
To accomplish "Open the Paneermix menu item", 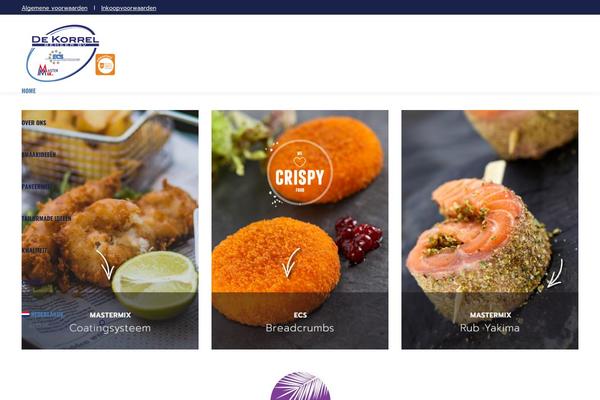I will [36, 186].
